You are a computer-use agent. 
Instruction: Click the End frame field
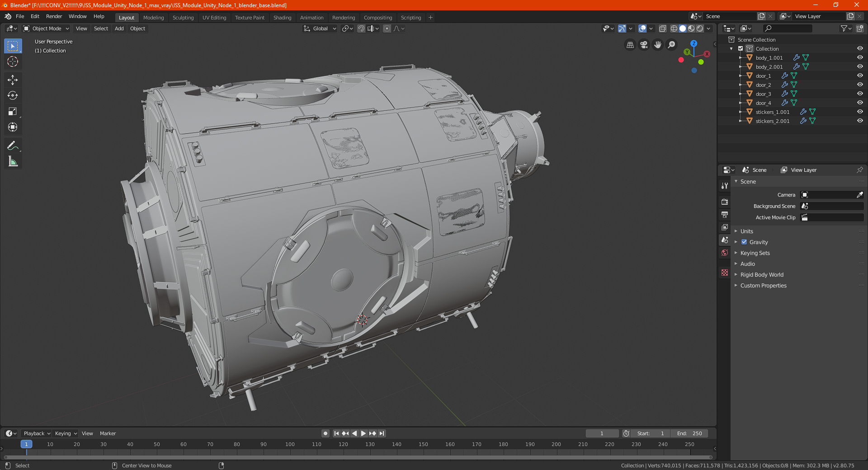pyautogui.click(x=689, y=433)
